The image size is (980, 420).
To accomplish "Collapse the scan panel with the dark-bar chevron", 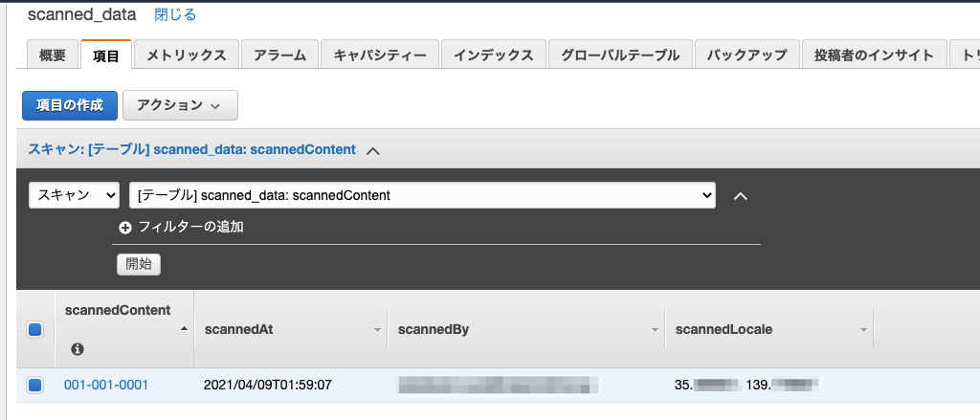I will point(740,196).
